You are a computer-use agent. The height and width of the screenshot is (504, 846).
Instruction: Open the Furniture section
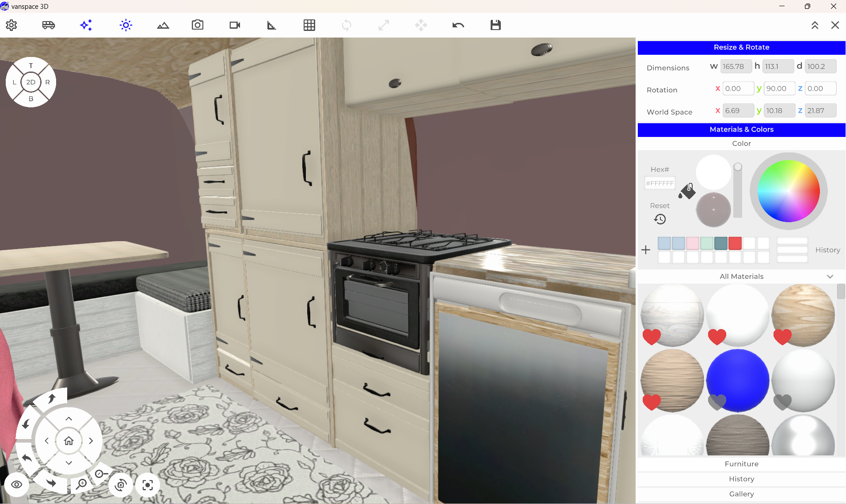pos(742,464)
